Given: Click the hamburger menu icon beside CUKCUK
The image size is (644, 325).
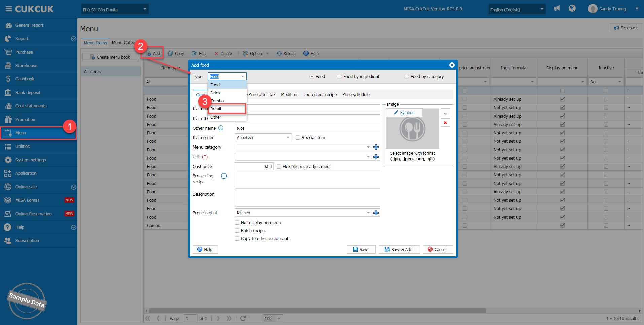Looking at the screenshot, I should [x=8, y=9].
